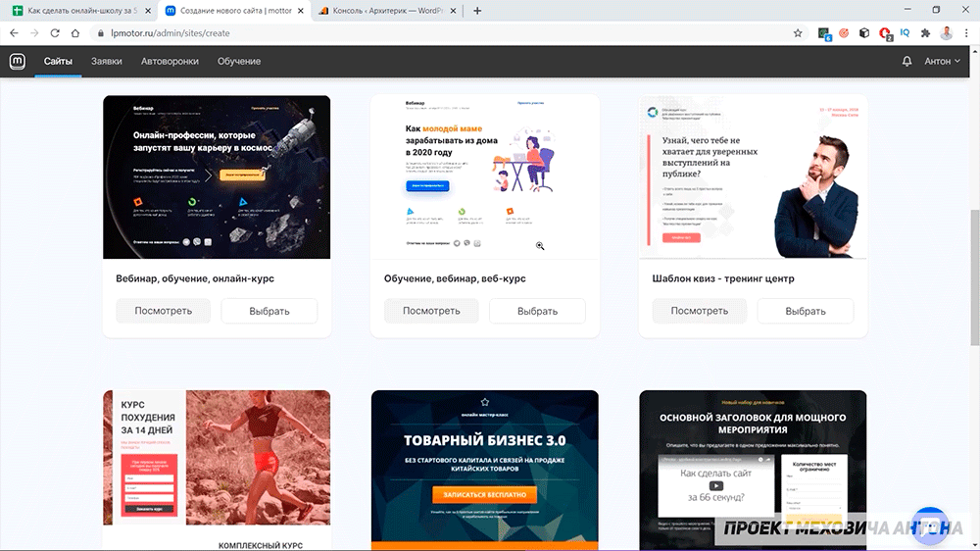Switch to the WordPress Консоль browser tab

pyautogui.click(x=387, y=11)
